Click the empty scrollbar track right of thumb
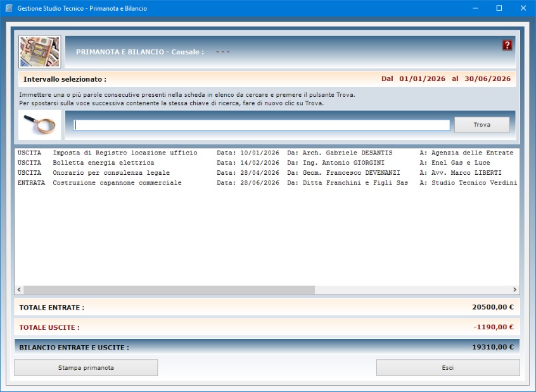Viewport: 536px width, 392px height. (x=412, y=289)
